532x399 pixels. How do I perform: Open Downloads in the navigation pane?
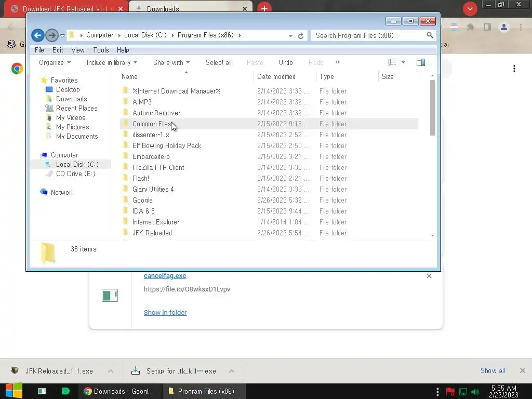[71, 99]
